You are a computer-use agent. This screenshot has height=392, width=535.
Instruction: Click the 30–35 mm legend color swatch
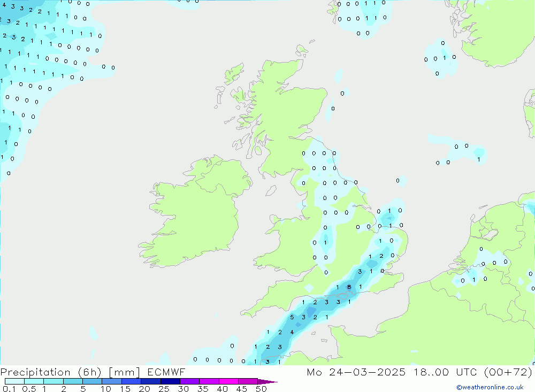[x=190, y=381]
